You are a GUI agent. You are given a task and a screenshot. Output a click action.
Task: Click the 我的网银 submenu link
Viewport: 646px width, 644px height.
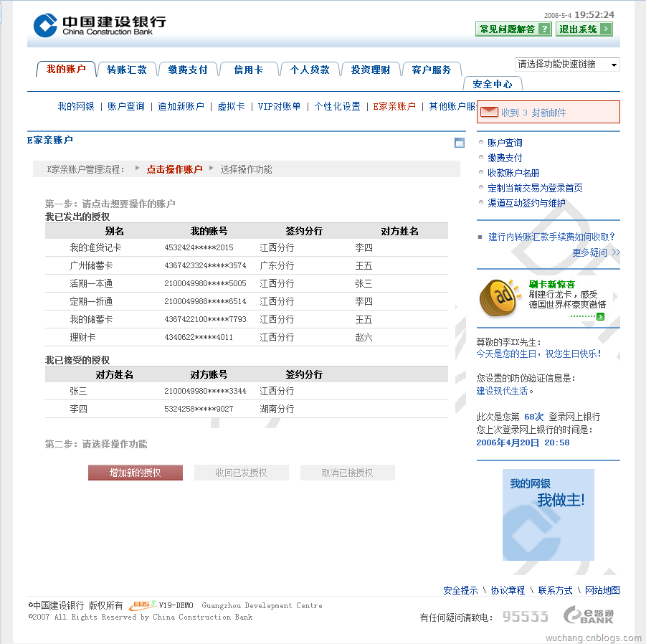coord(76,106)
